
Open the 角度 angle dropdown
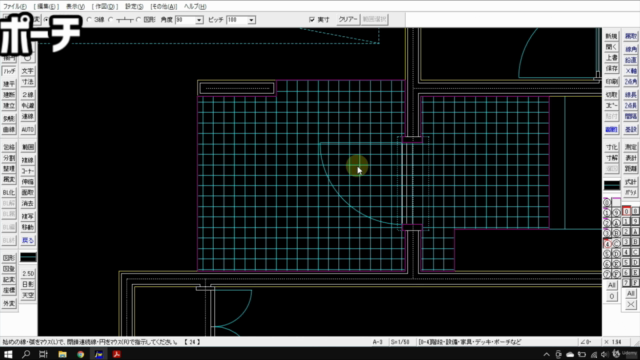click(x=199, y=20)
